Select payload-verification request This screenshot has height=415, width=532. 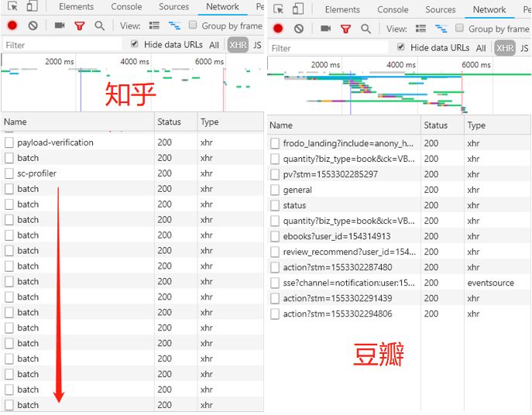pos(132,142)
